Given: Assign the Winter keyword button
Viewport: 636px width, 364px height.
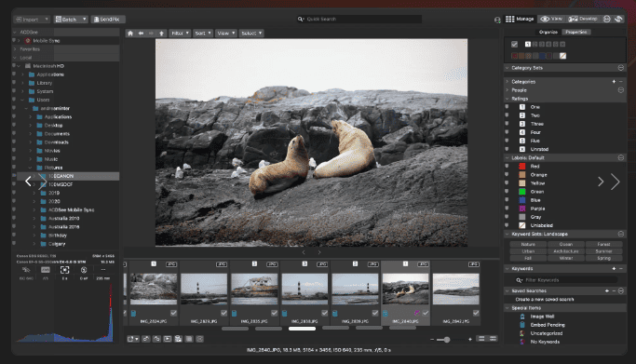Looking at the screenshot, I should (x=566, y=258).
